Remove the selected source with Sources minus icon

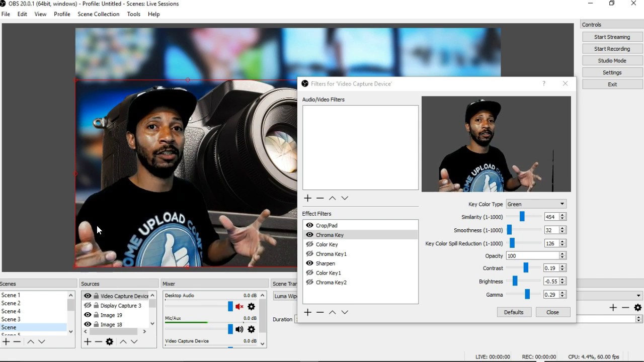tap(98, 342)
